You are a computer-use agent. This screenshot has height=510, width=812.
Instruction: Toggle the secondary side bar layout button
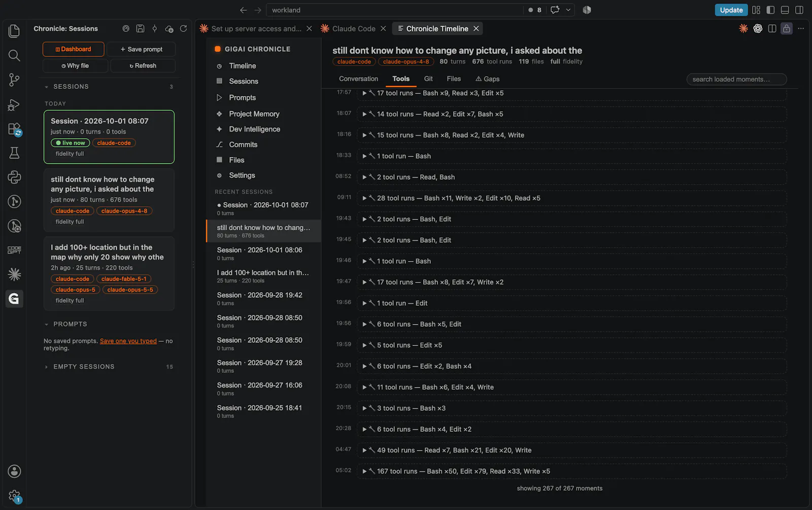pyautogui.click(x=799, y=10)
